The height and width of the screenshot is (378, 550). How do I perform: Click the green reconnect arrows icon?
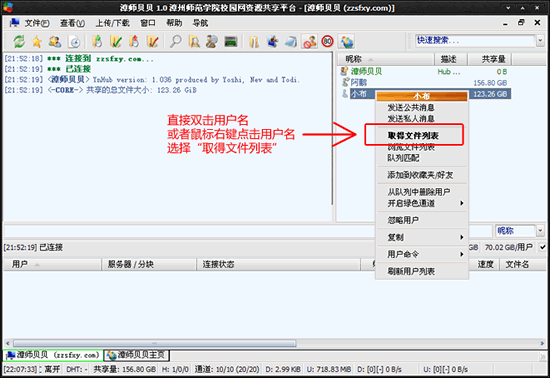(19, 42)
